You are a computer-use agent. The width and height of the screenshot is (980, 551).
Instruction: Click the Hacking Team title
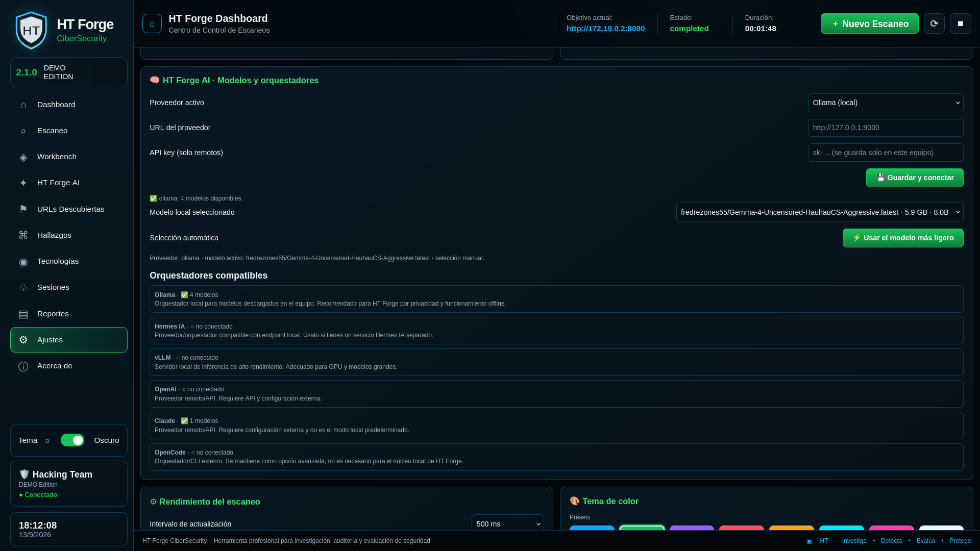(62, 474)
